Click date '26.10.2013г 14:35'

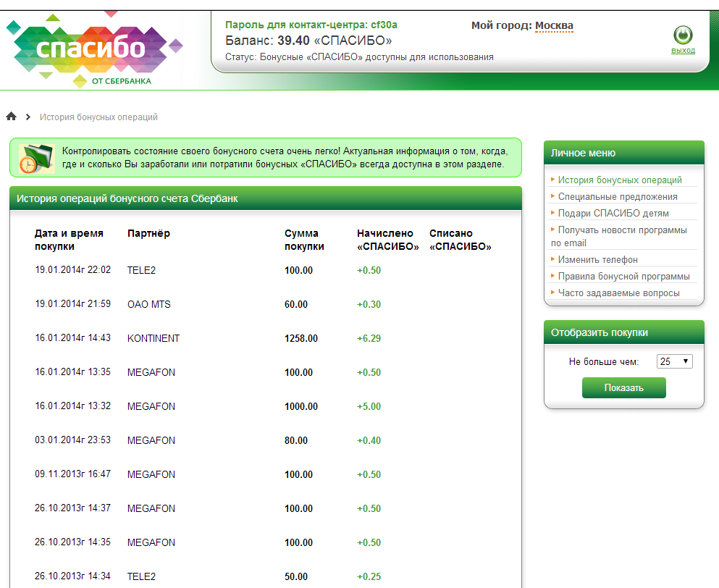[x=72, y=542]
